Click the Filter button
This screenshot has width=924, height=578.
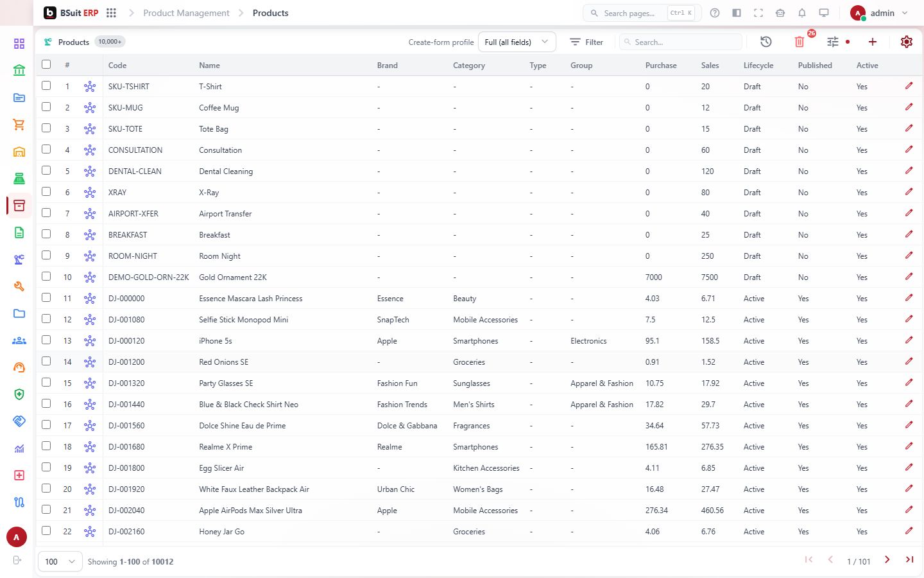(586, 42)
